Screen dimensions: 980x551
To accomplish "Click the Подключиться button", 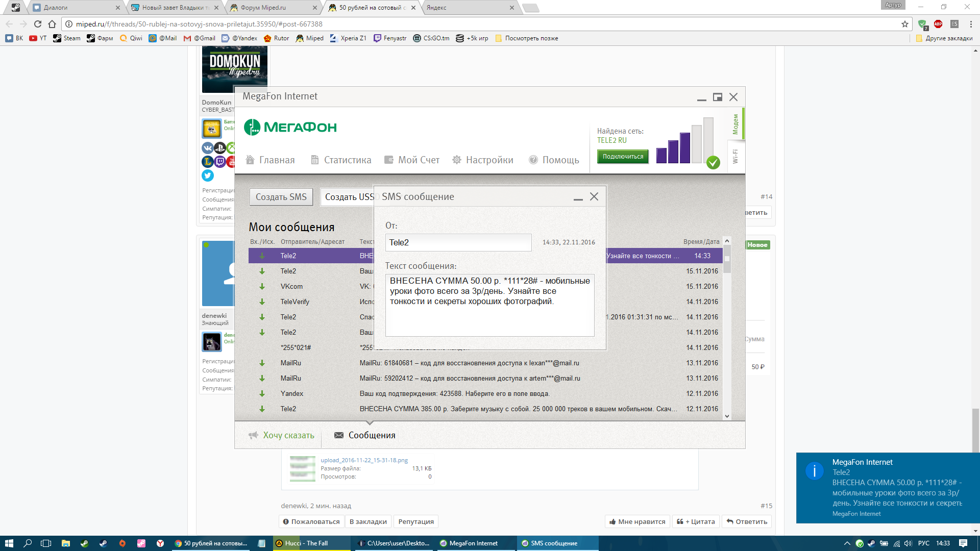I will pos(623,157).
